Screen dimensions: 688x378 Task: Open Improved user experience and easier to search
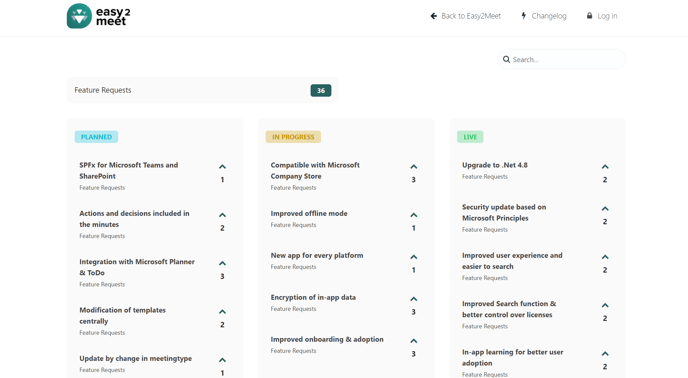pyautogui.click(x=512, y=261)
